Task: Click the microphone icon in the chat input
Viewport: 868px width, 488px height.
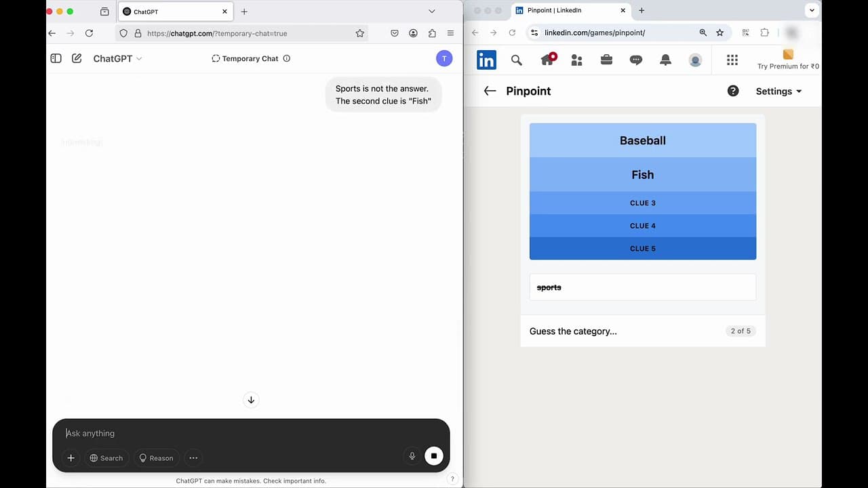Action: click(412, 456)
